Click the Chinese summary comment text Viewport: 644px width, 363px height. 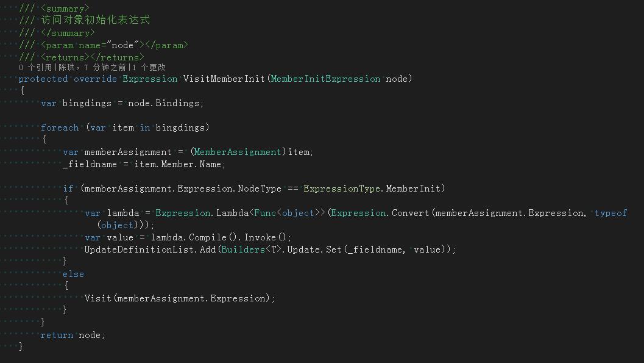pyautogui.click(x=95, y=20)
